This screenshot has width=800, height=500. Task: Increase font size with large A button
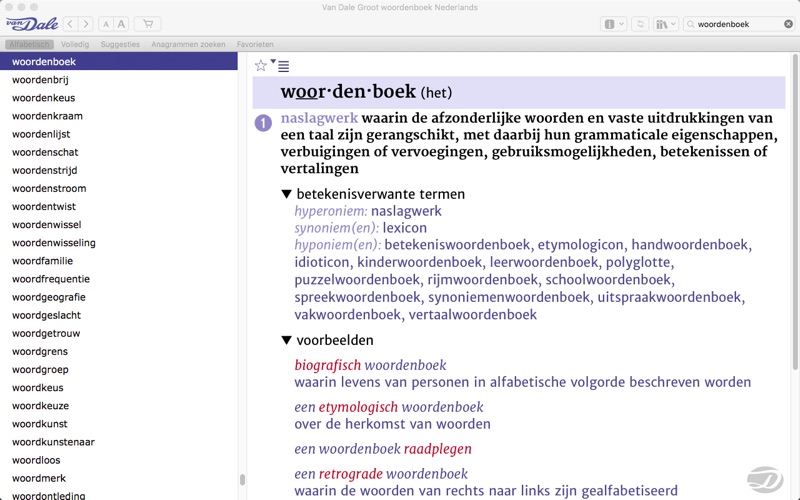(121, 24)
